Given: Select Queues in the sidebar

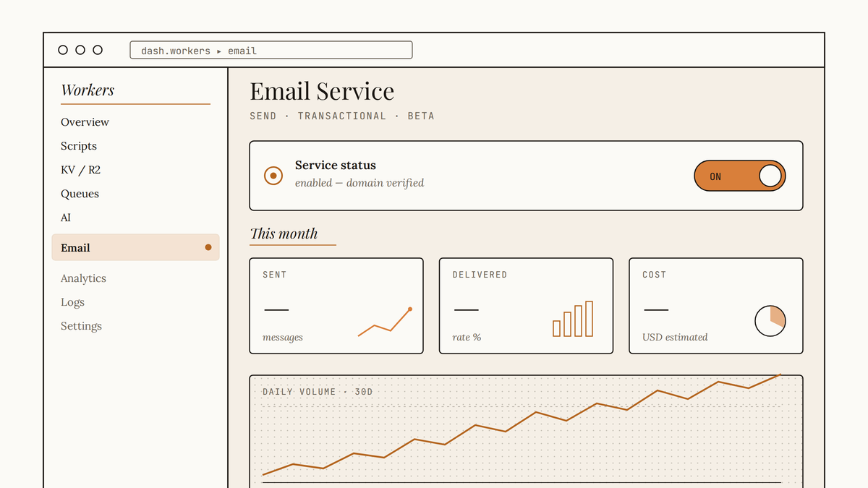Looking at the screenshot, I should coord(80,194).
